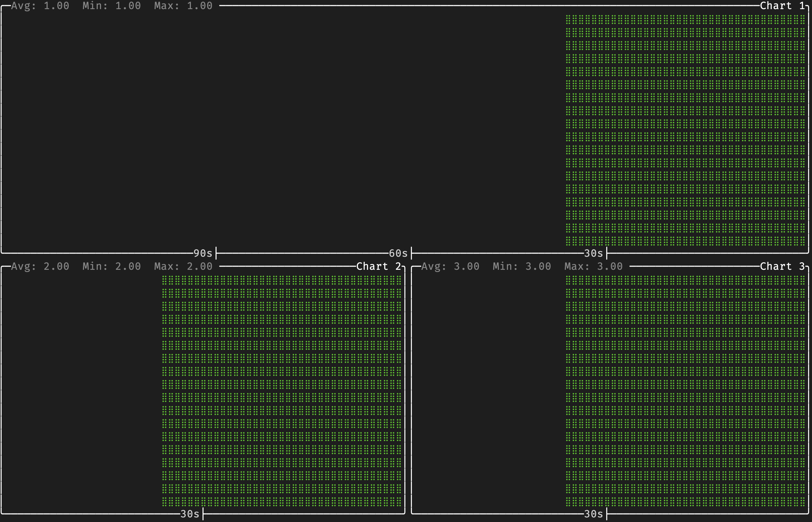Click the Chart 1 title
The image size is (812, 522).
tap(782, 6)
